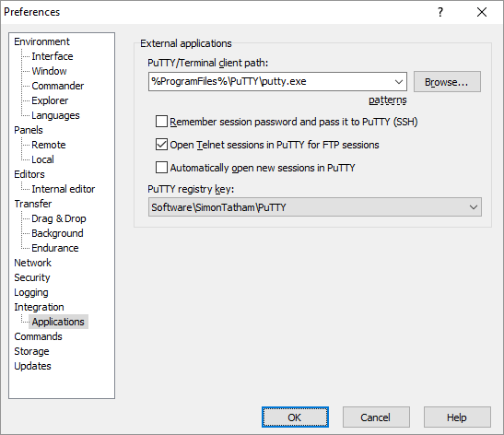Click the Help button
Image resolution: width=504 pixels, height=435 pixels.
tap(457, 417)
